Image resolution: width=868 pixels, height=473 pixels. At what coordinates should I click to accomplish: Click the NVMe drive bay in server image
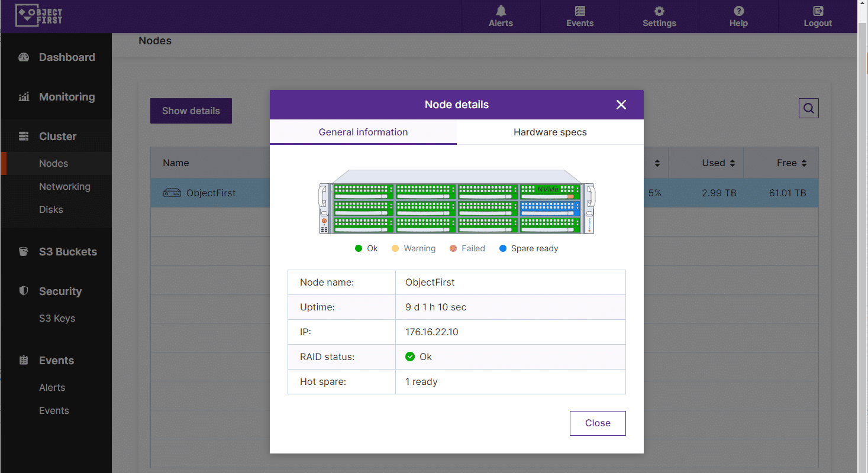pos(549,192)
